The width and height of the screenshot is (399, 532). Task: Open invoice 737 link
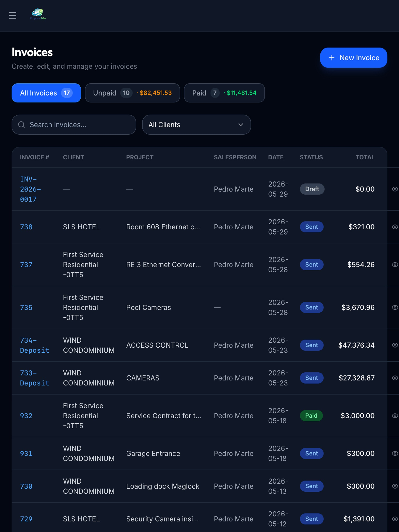(26, 265)
